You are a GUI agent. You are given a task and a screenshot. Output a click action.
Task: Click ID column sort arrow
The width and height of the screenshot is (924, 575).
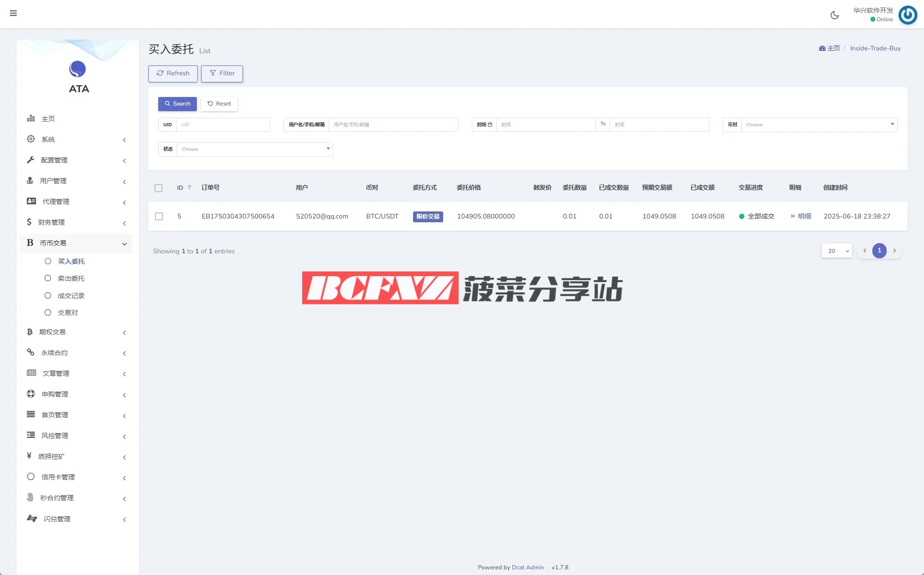tap(190, 187)
